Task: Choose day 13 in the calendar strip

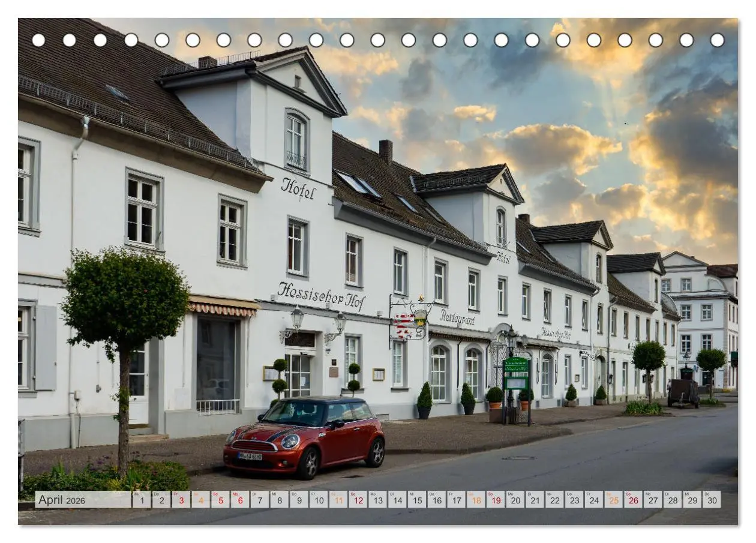Action: point(377,500)
